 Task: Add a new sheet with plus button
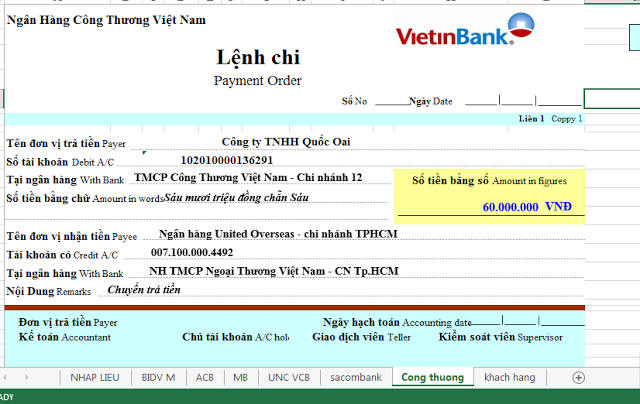(578, 377)
